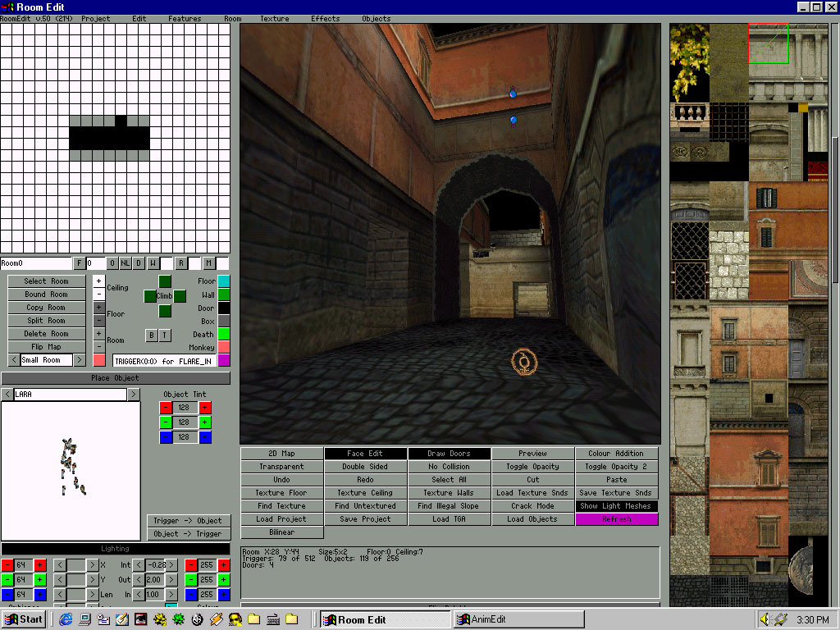Launch Internet Explorer from the taskbar

click(x=66, y=619)
